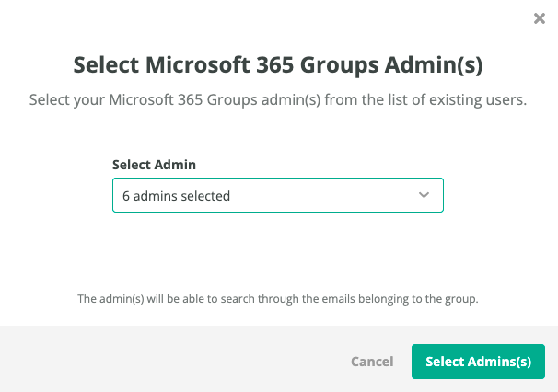This screenshot has width=558, height=392.
Task: Click the note about searching group emails
Action: (x=278, y=299)
